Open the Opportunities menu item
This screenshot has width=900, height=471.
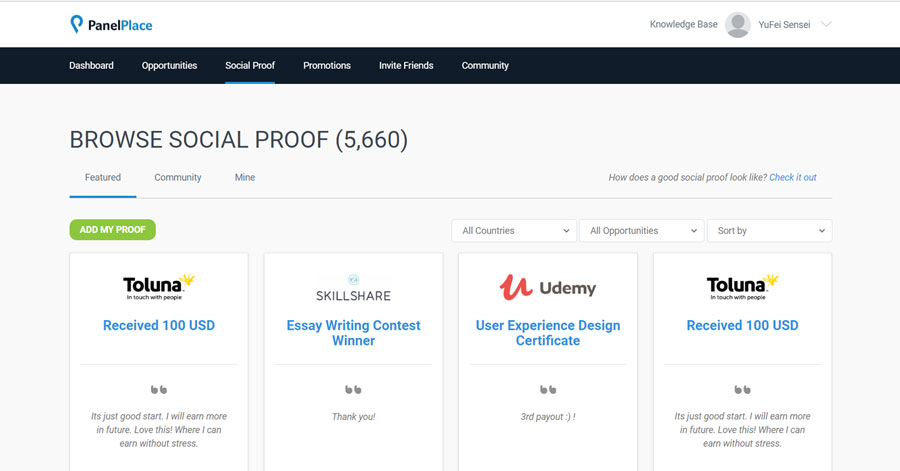169,65
